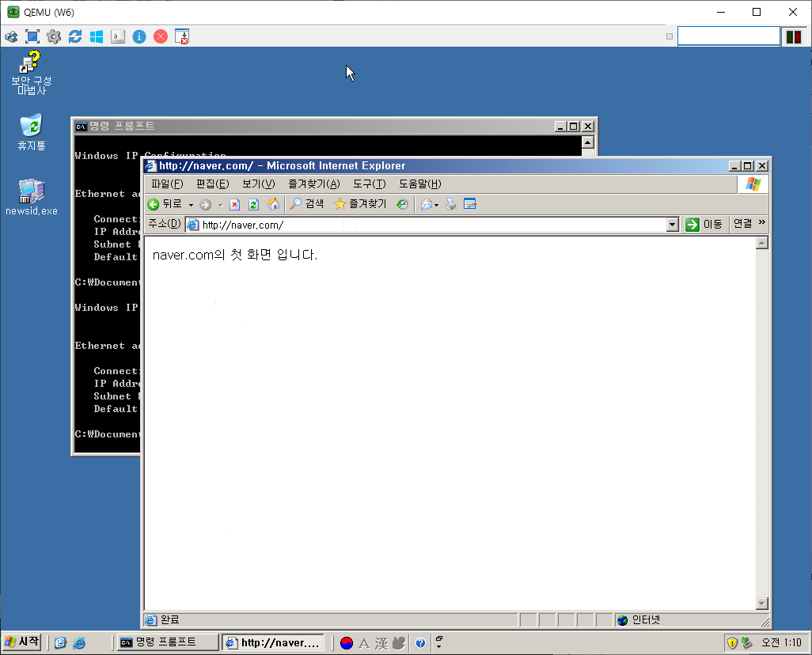Expand the forward history dropdown arrow
The height and width of the screenshot is (655, 812).
tap(220, 205)
